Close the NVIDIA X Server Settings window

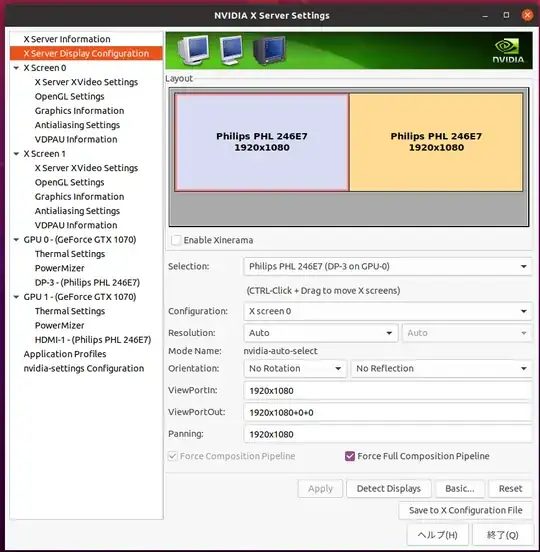(x=527, y=15)
